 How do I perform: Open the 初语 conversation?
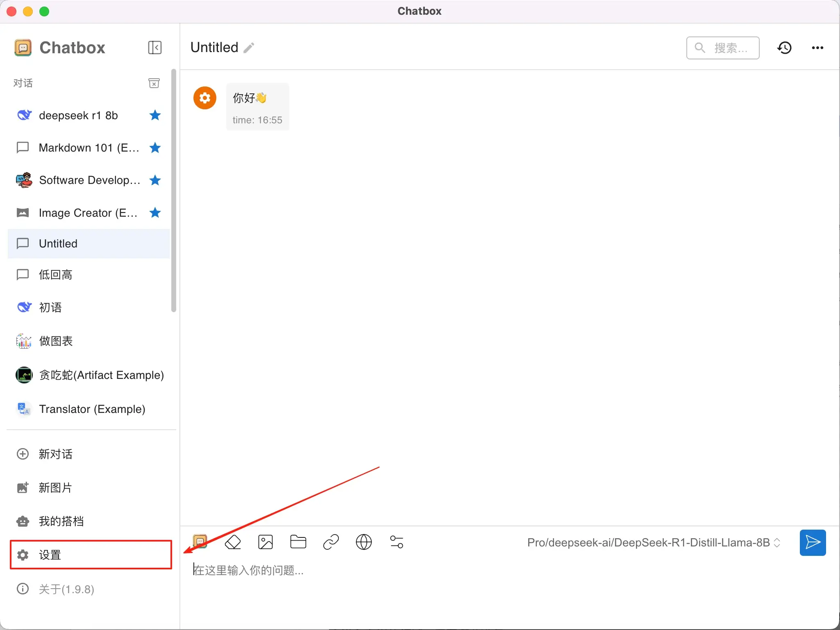pos(89,307)
